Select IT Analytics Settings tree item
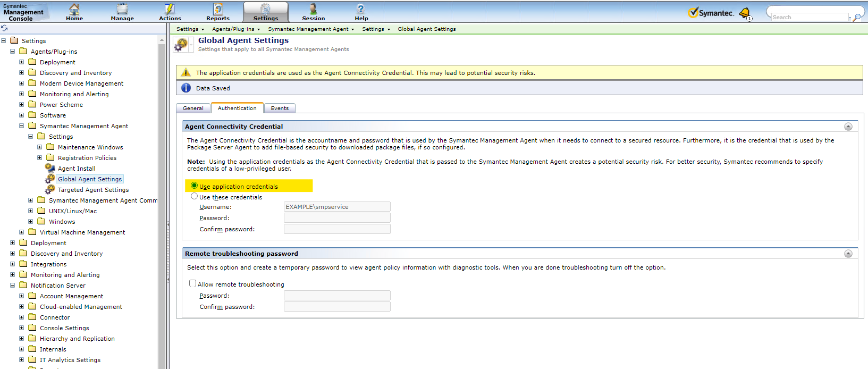 point(70,360)
